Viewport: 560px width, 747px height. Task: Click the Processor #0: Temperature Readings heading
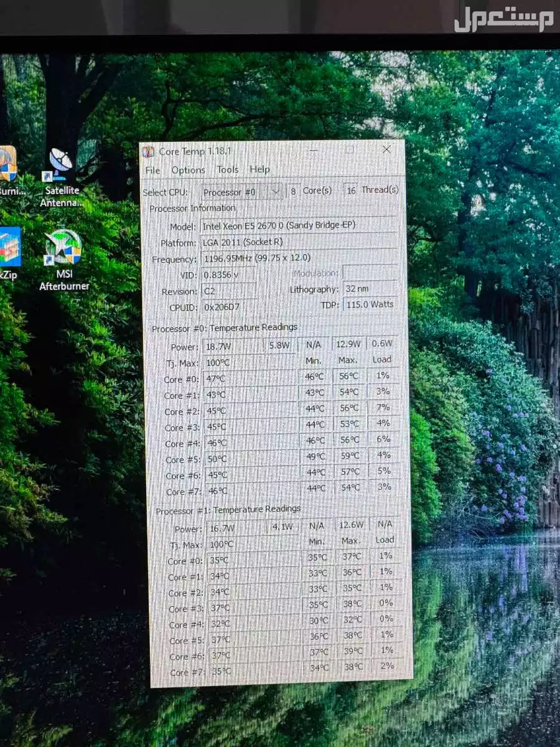(x=225, y=327)
